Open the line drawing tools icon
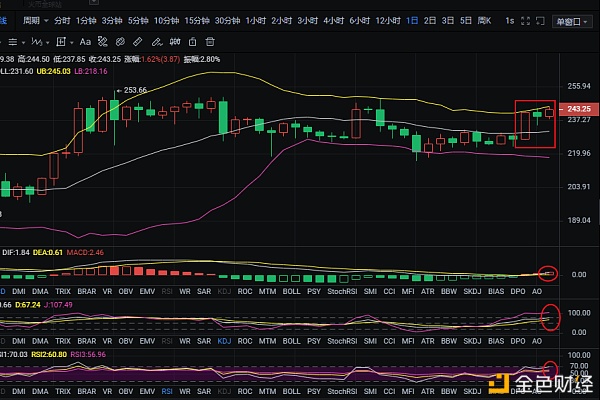The width and height of the screenshot is (600, 400). click(13, 42)
